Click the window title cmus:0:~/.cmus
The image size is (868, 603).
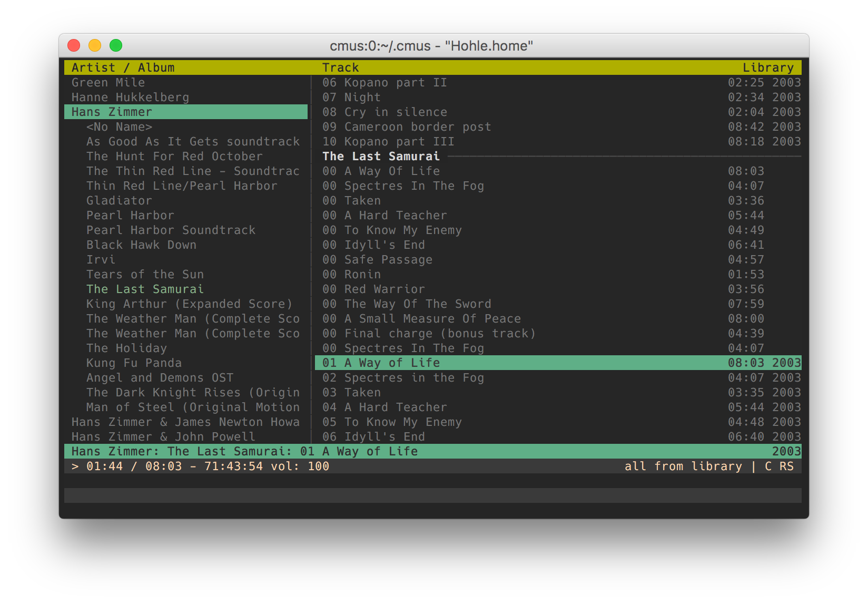tap(431, 46)
